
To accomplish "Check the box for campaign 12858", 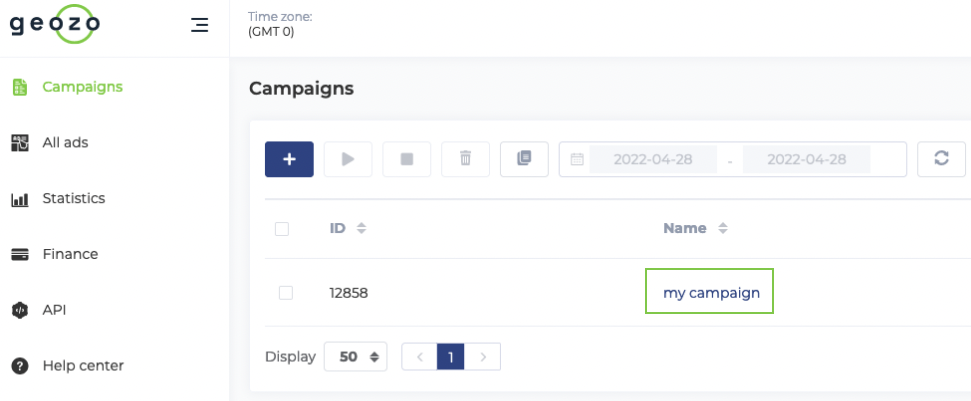I will click(x=285, y=293).
